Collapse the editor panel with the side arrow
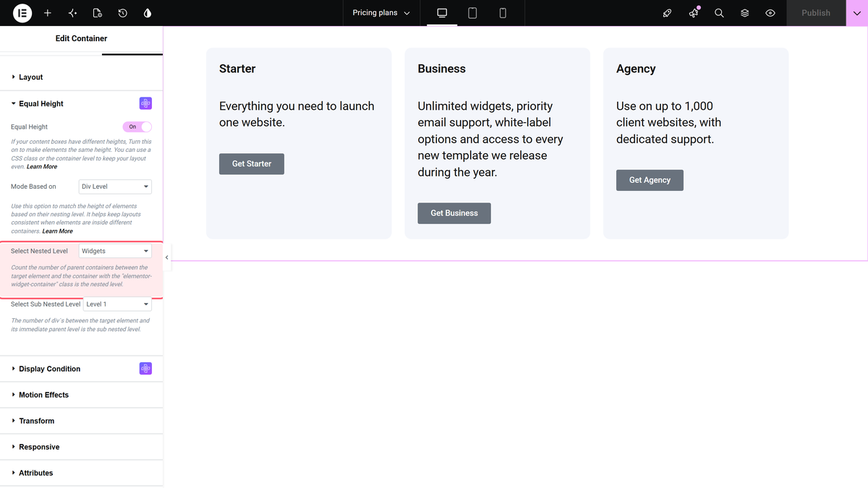 (x=167, y=257)
